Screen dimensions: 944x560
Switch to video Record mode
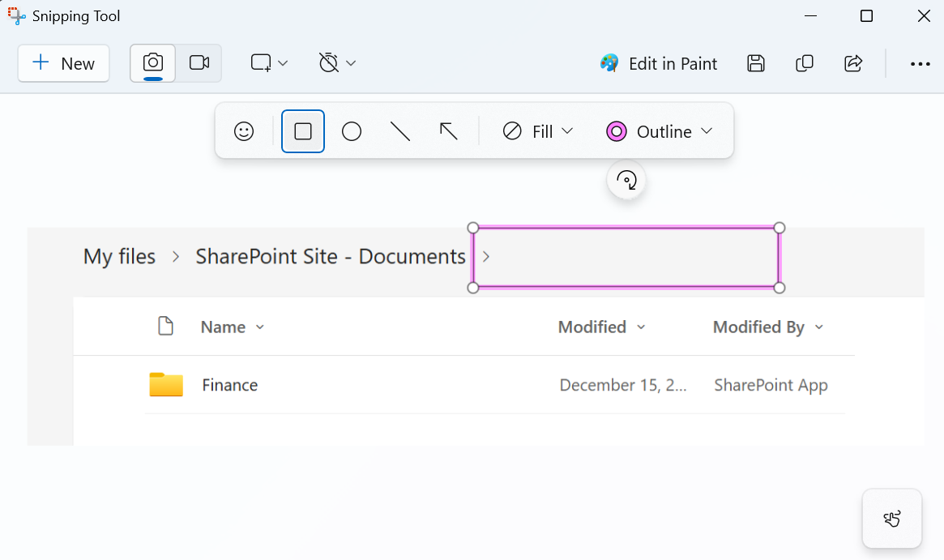pos(199,63)
